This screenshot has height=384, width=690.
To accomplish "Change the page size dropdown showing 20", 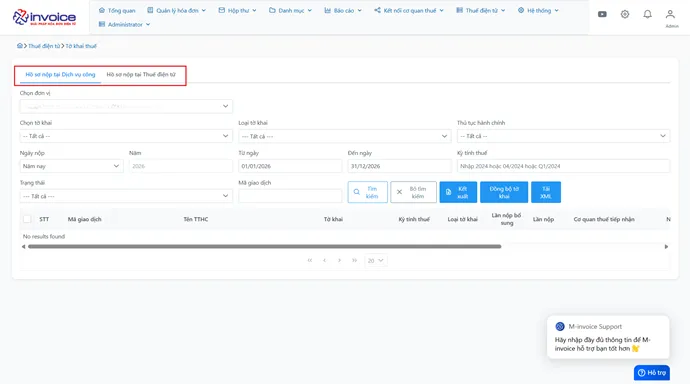I will pos(375,260).
